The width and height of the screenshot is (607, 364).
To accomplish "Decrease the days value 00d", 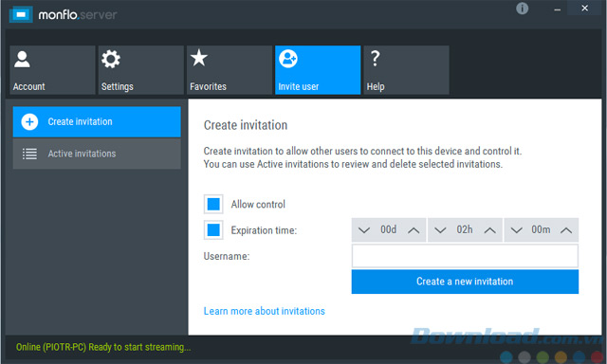I will [x=363, y=230].
